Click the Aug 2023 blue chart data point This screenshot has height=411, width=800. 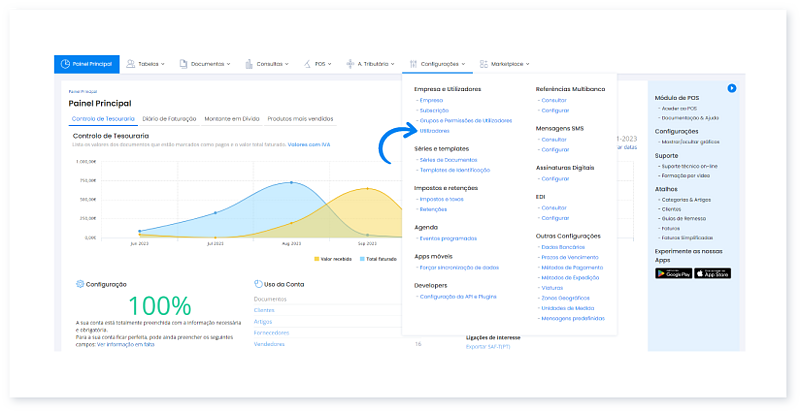(291, 182)
